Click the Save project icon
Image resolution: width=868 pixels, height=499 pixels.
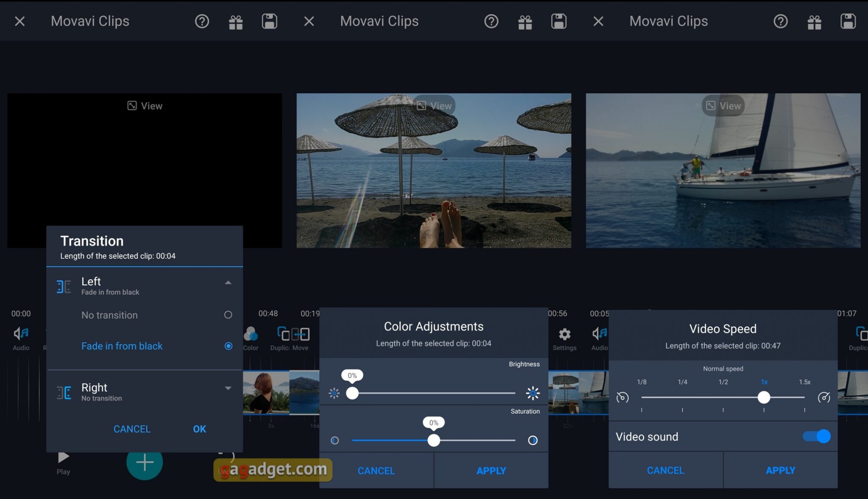click(x=269, y=21)
